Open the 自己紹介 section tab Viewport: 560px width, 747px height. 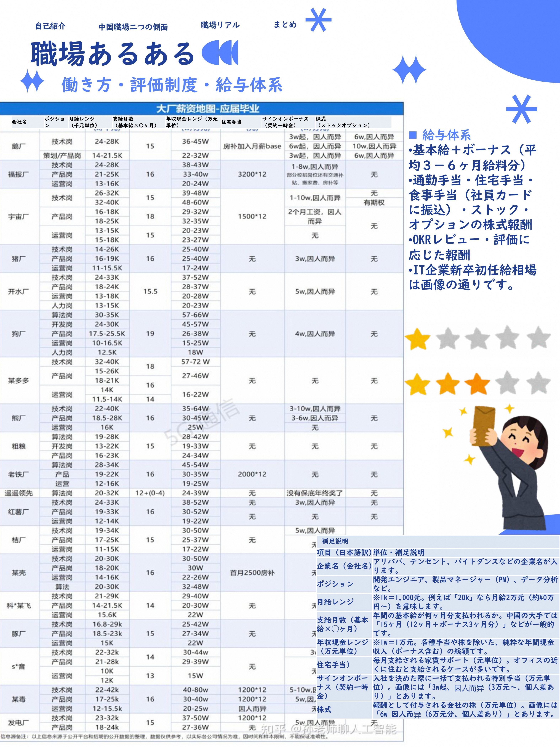coord(50,26)
